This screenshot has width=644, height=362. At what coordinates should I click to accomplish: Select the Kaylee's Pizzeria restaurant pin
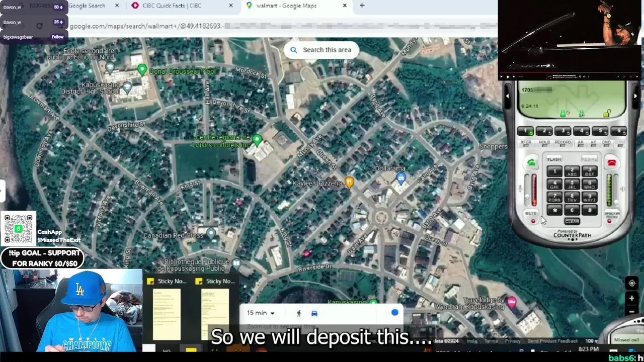point(350,183)
